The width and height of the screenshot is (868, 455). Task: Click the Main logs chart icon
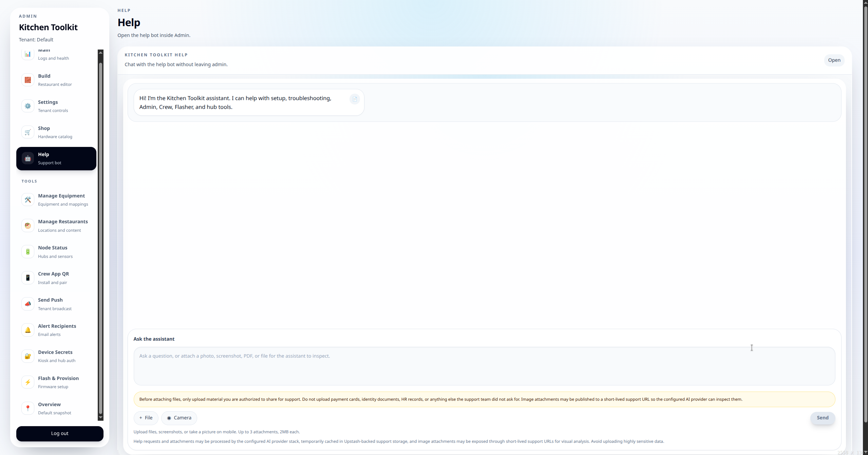click(28, 54)
